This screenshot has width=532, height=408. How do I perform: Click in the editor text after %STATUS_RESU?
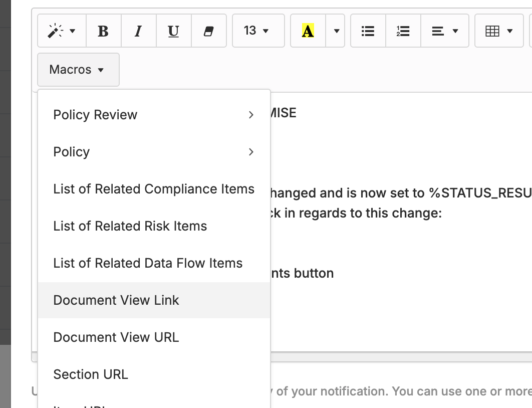pyautogui.click(x=530, y=193)
